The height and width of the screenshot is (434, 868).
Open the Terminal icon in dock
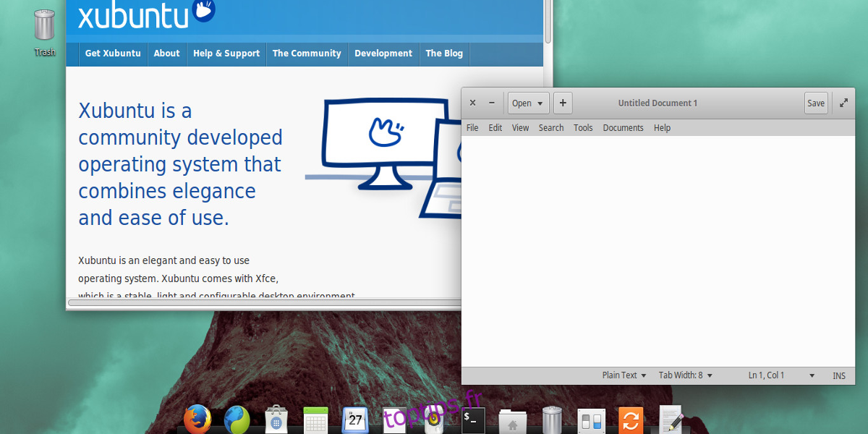click(x=473, y=420)
